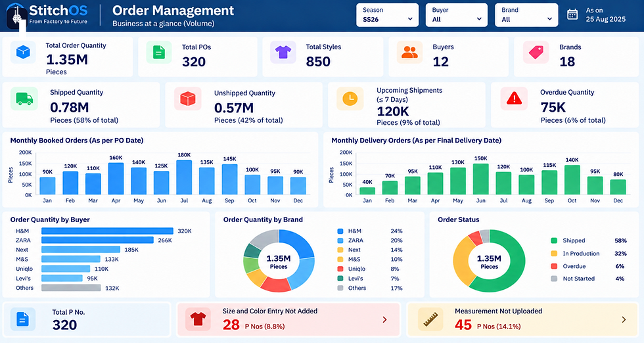Image resolution: width=644 pixels, height=343 pixels.
Task: Click the Unshipped Quantity 0.57M value
Action: [234, 108]
